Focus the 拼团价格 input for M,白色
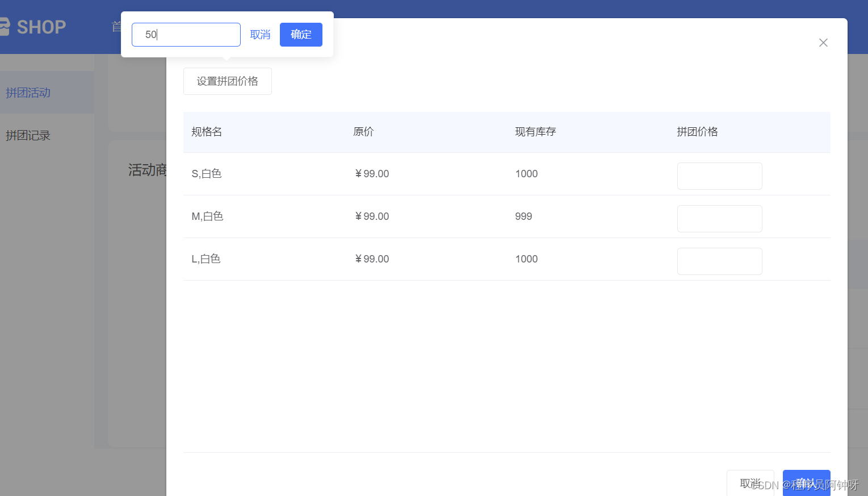 (x=720, y=219)
